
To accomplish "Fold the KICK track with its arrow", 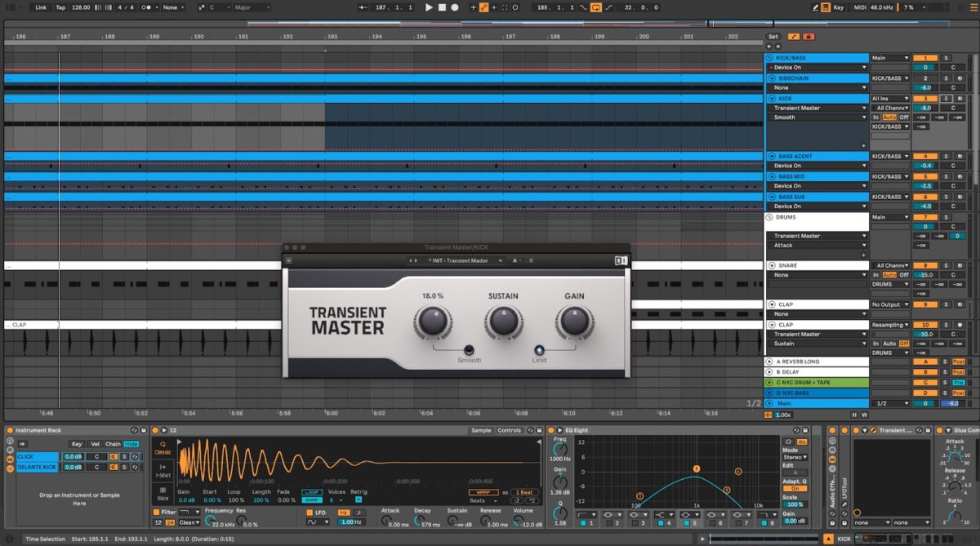I will point(770,98).
